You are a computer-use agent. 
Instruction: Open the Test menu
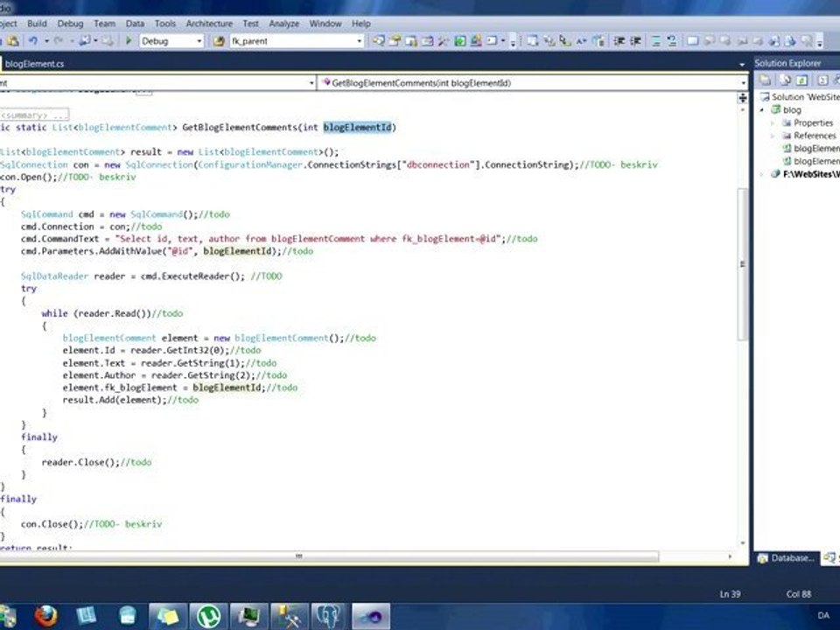coord(250,24)
